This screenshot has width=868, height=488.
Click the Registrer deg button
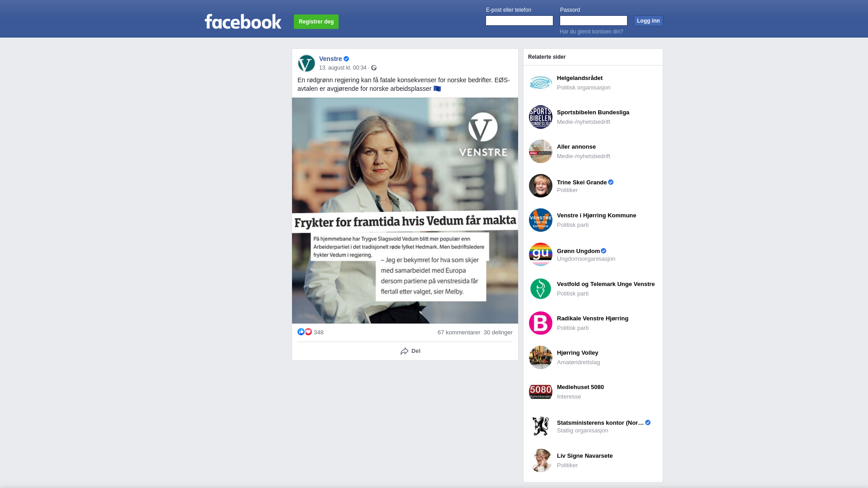pyautogui.click(x=316, y=22)
